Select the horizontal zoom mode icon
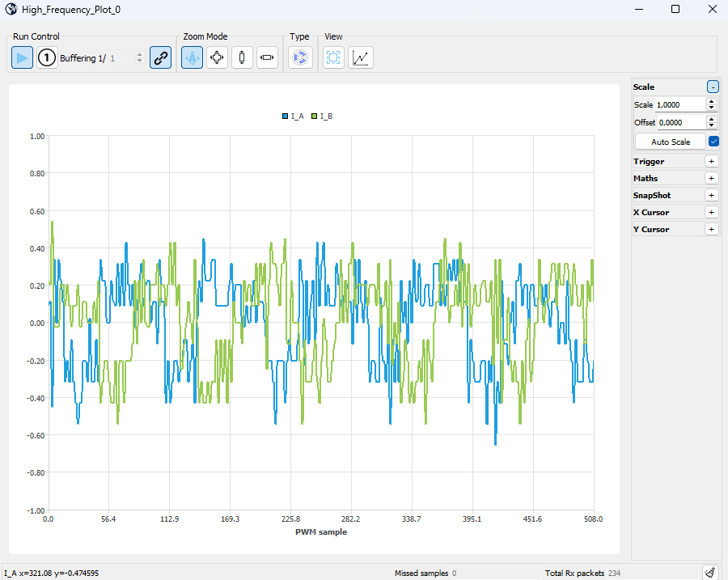 click(267, 58)
